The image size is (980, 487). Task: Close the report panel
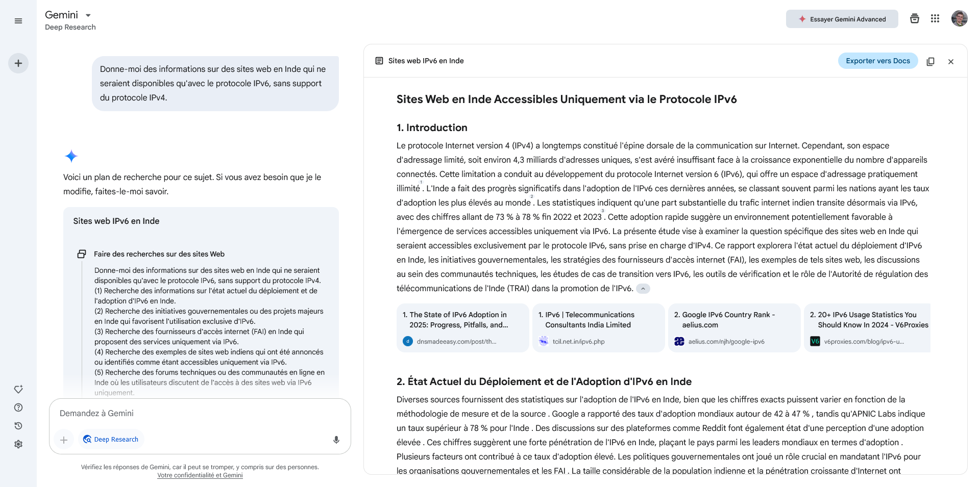[951, 61]
